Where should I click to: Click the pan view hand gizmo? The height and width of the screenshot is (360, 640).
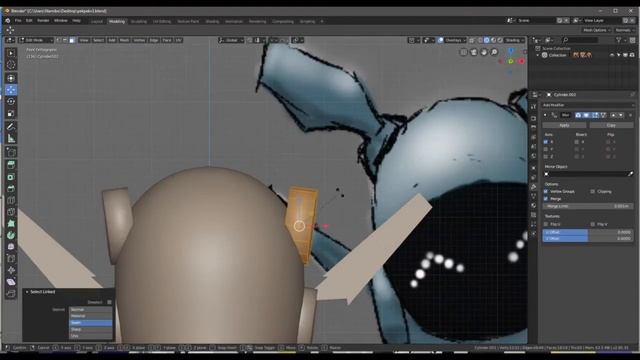coord(484,52)
